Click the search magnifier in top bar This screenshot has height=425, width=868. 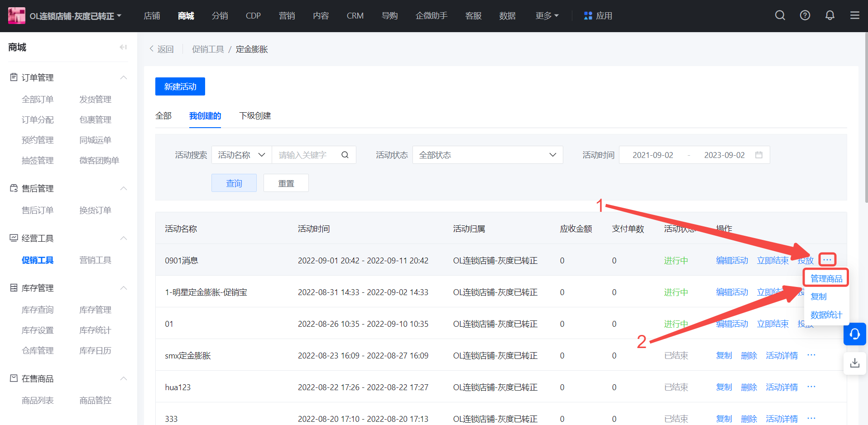coord(780,15)
